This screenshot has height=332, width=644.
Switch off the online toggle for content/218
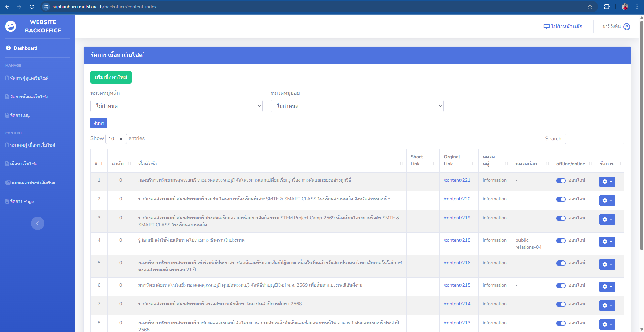tap(561, 241)
